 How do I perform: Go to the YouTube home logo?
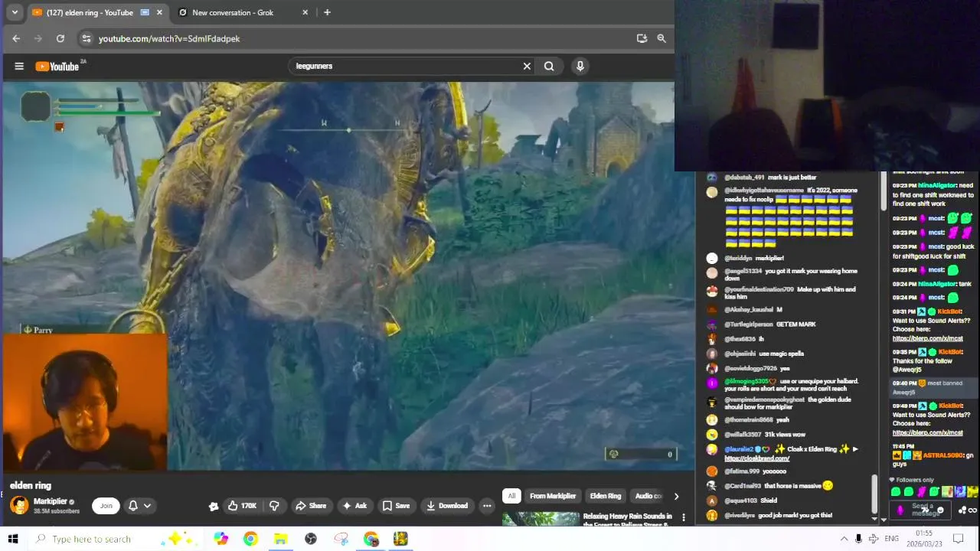pos(58,66)
